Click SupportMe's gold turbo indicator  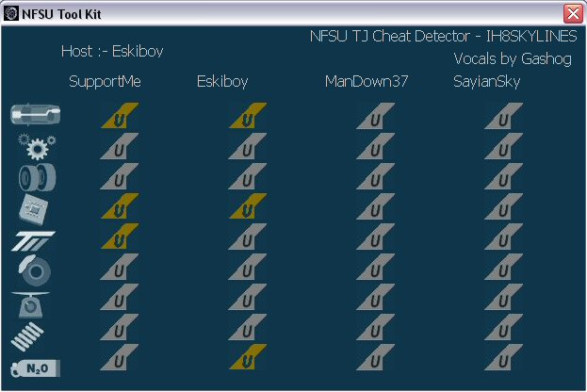pos(120,237)
